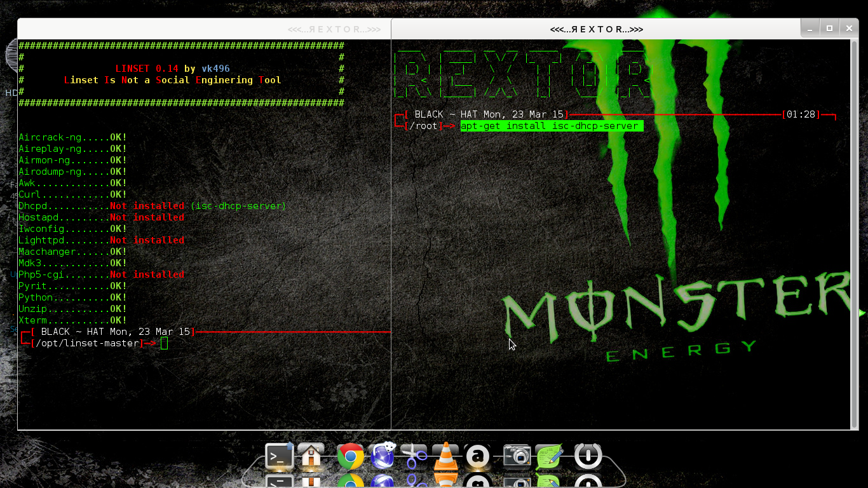Close the right REXTOR terminal window
868x488 pixels.
click(849, 29)
